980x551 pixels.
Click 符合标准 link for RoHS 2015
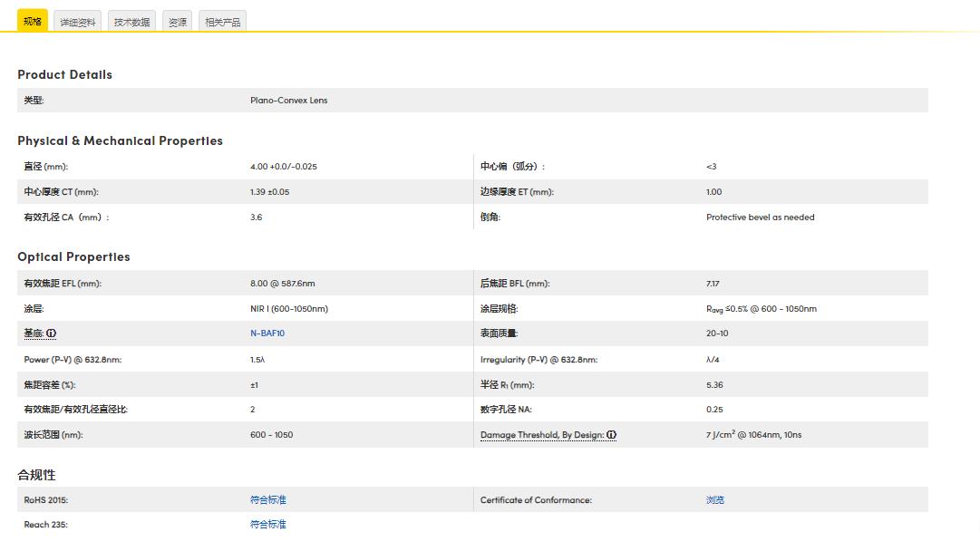(268, 499)
